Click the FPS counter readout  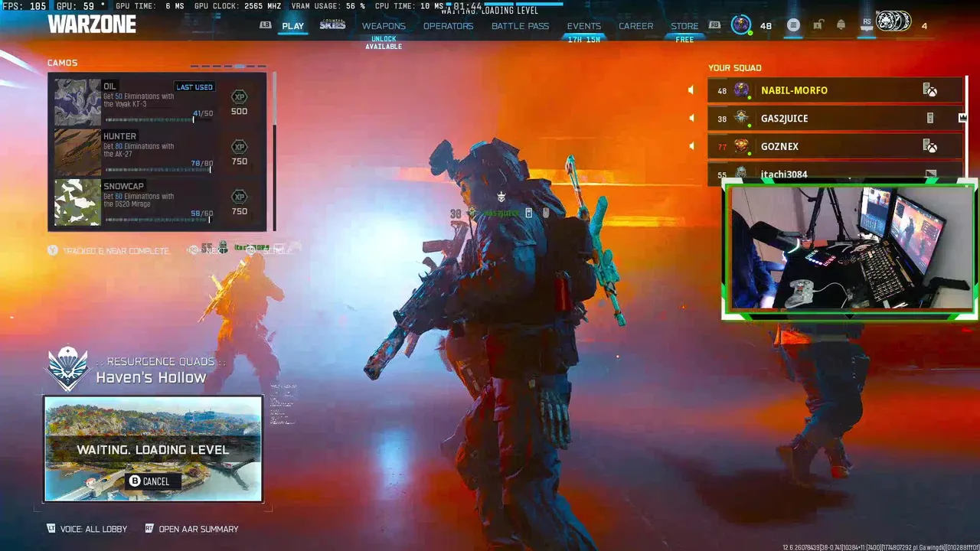(x=24, y=6)
